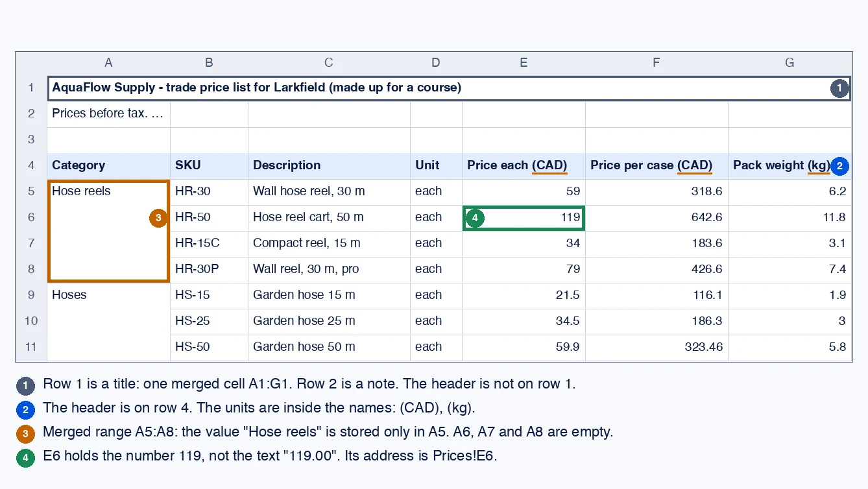Viewport: 868px width, 489px height.
Task: Click case price 323.46
Action: coord(657,348)
